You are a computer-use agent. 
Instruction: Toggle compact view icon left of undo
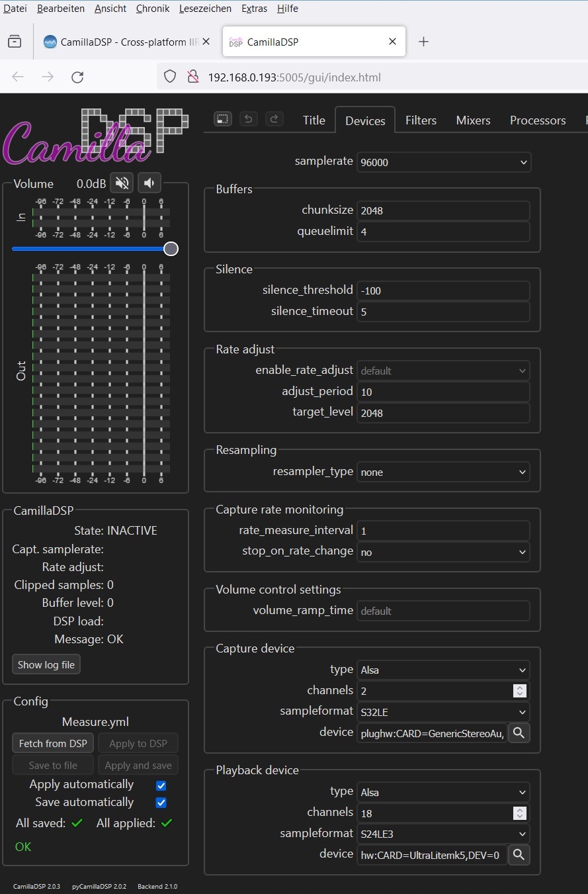click(223, 119)
